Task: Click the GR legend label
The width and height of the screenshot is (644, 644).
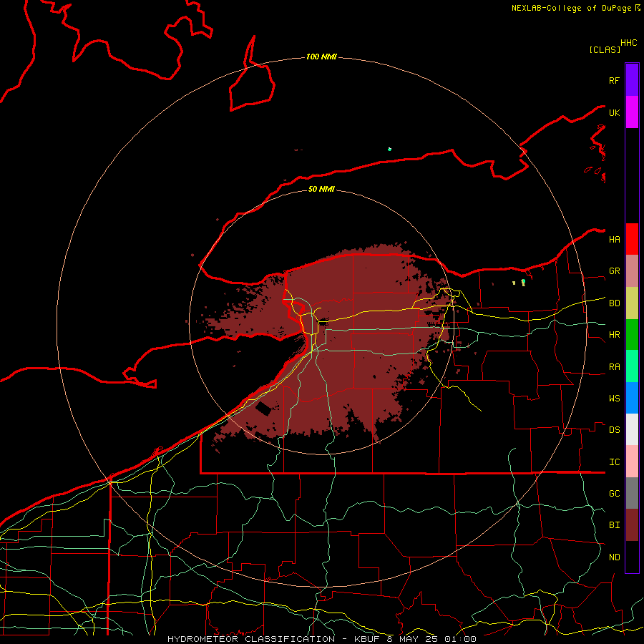Action: tap(614, 271)
